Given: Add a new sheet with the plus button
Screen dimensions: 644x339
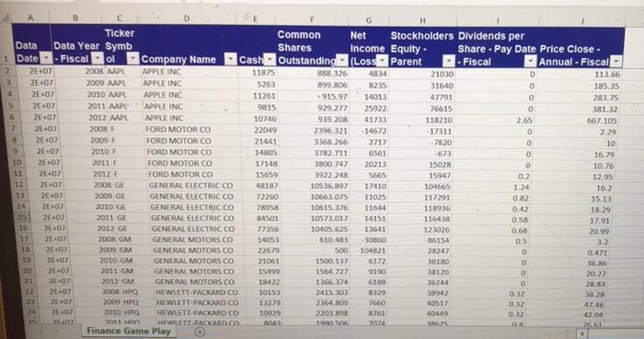Looking at the screenshot, I should pos(200,332).
